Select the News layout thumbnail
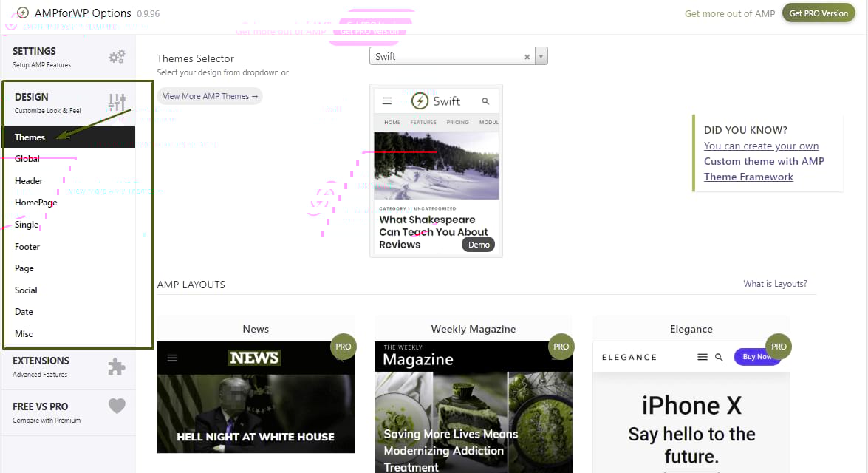 point(255,397)
